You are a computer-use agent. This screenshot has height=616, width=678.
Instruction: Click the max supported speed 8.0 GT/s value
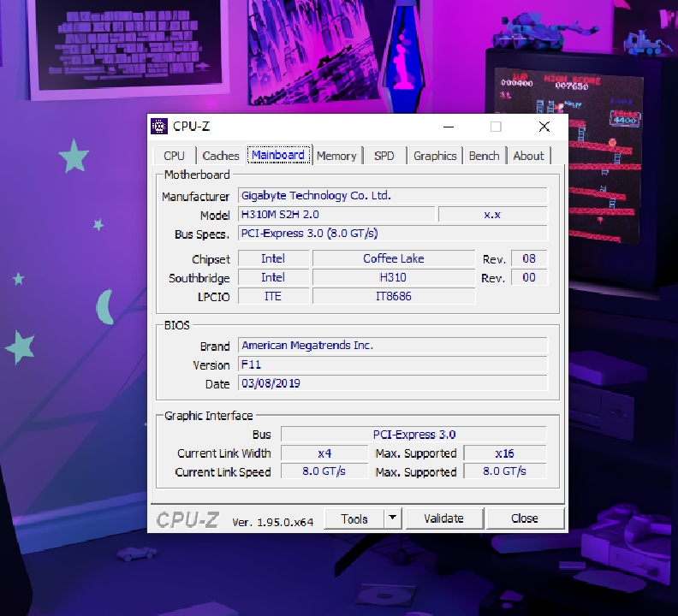coord(505,471)
